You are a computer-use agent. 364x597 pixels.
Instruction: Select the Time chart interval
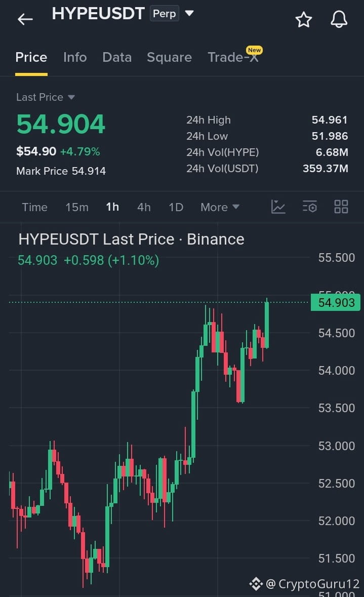point(34,207)
